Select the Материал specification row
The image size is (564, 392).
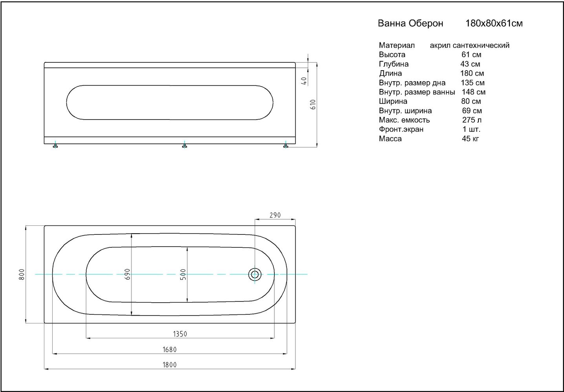tap(444, 45)
